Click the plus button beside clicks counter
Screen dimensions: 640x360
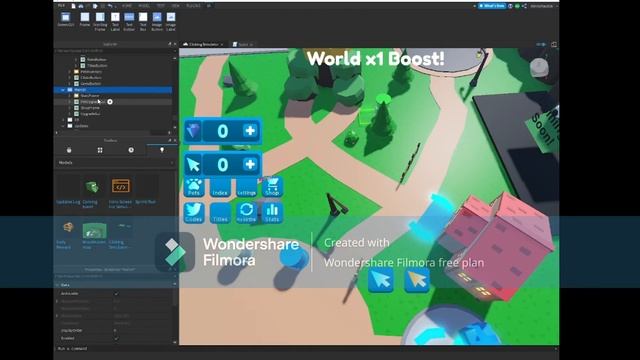click(x=250, y=164)
